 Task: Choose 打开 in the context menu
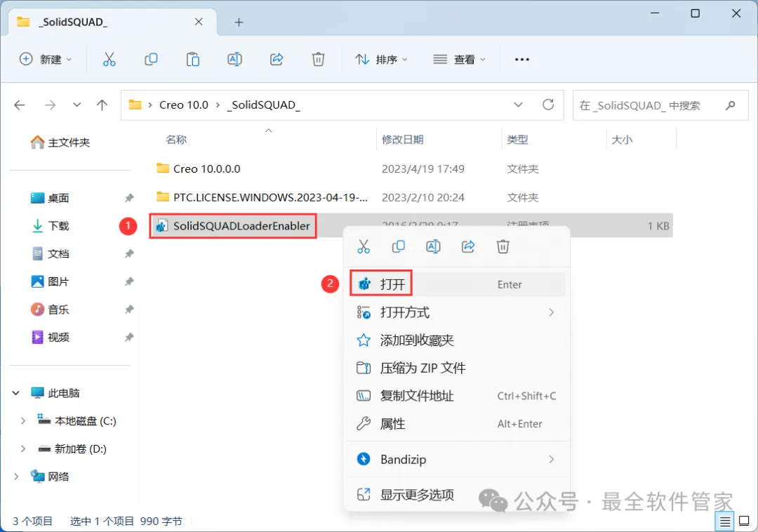click(457, 284)
